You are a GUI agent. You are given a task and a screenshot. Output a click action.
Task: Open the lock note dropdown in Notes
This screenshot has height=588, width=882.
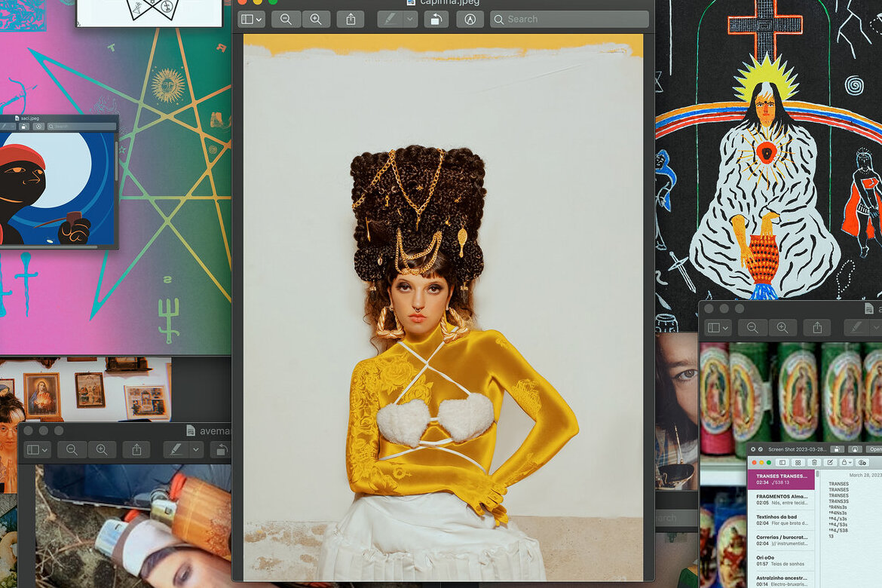tap(846, 463)
